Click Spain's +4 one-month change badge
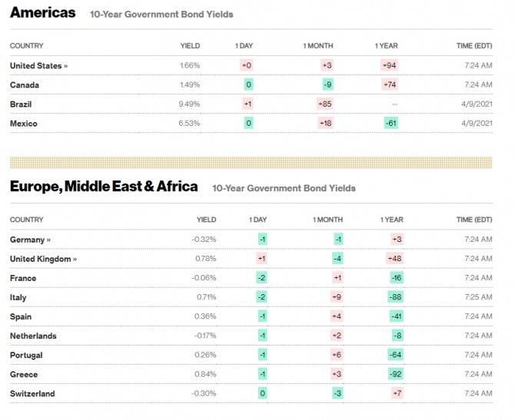The height and width of the screenshot is (420, 515). 336,316
